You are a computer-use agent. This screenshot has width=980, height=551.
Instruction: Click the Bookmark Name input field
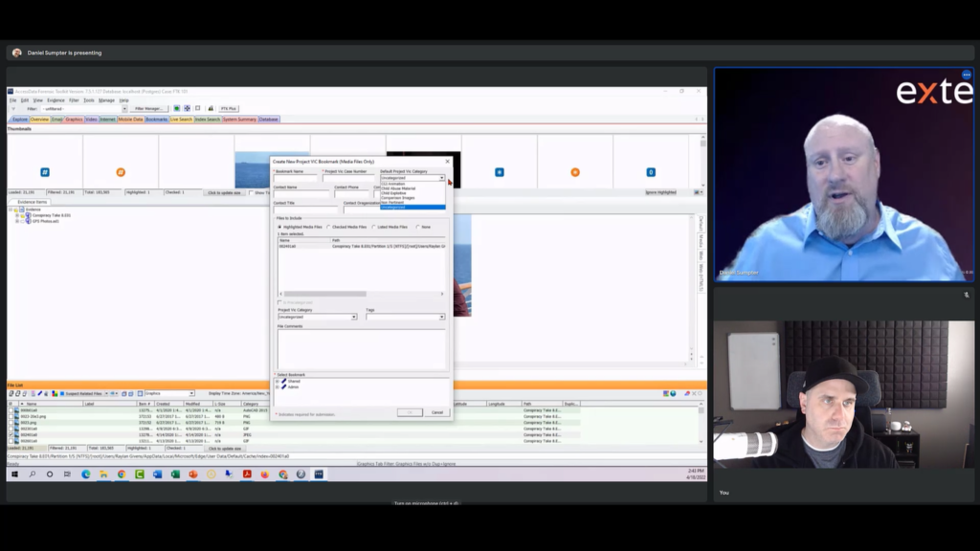tap(295, 178)
